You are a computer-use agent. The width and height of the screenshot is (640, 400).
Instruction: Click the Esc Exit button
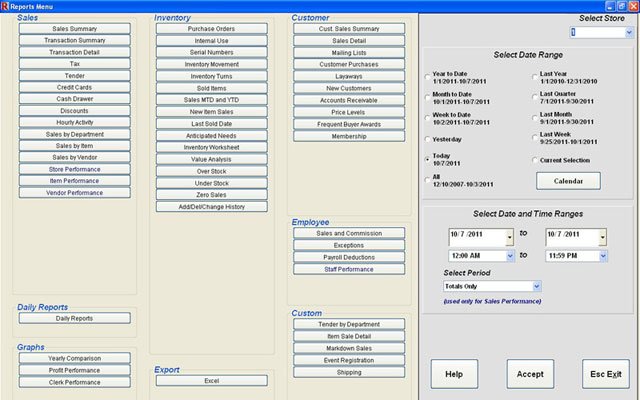tap(605, 373)
